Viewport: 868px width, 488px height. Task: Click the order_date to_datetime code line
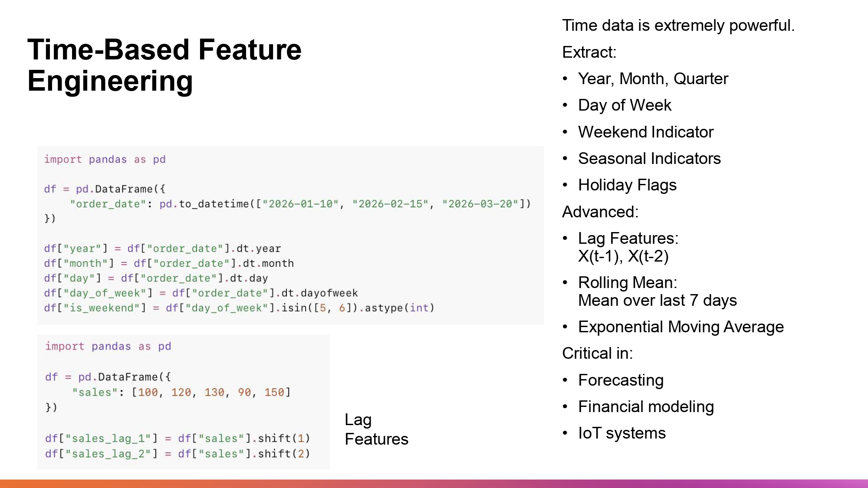(x=300, y=204)
